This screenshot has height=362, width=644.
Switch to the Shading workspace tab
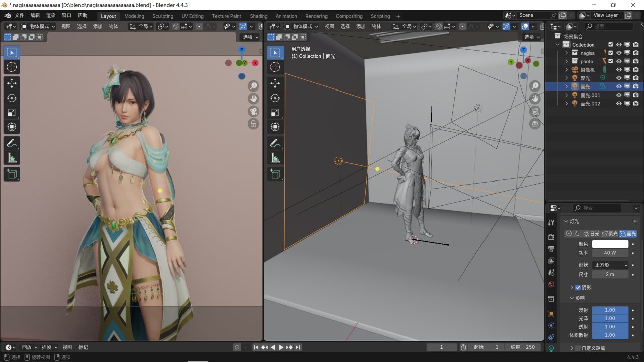coord(259,16)
